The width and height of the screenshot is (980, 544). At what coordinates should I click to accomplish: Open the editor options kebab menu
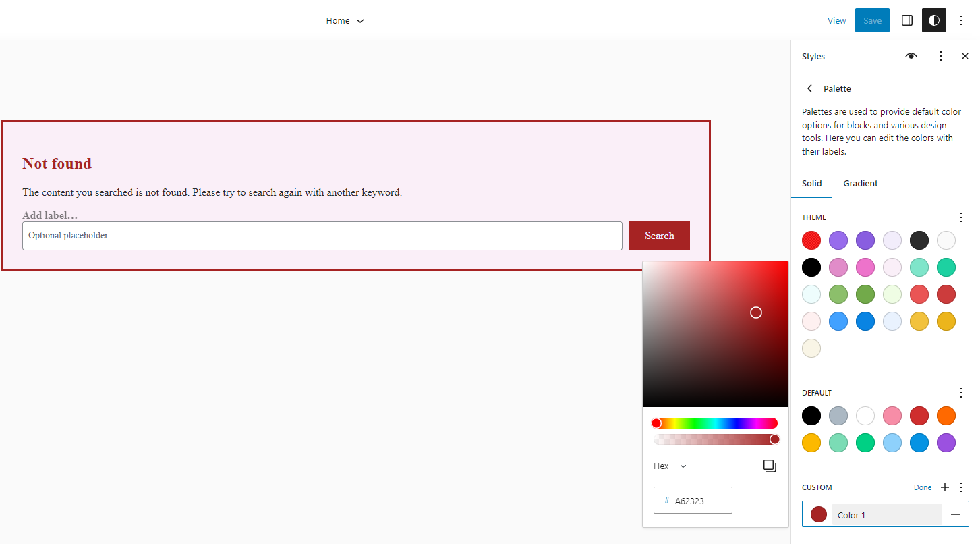(962, 20)
